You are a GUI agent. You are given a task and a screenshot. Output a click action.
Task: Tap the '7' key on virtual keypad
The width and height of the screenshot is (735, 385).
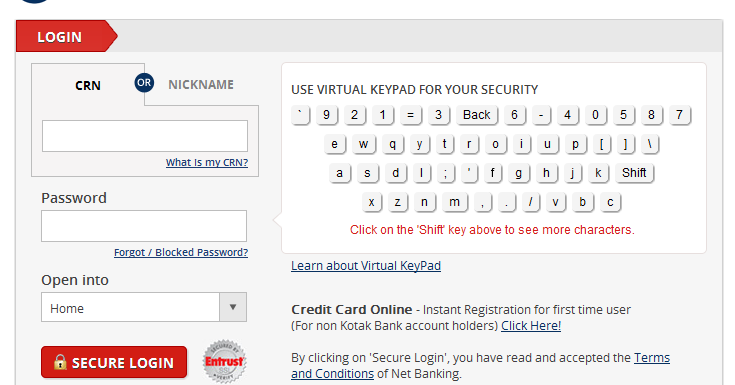pos(679,115)
